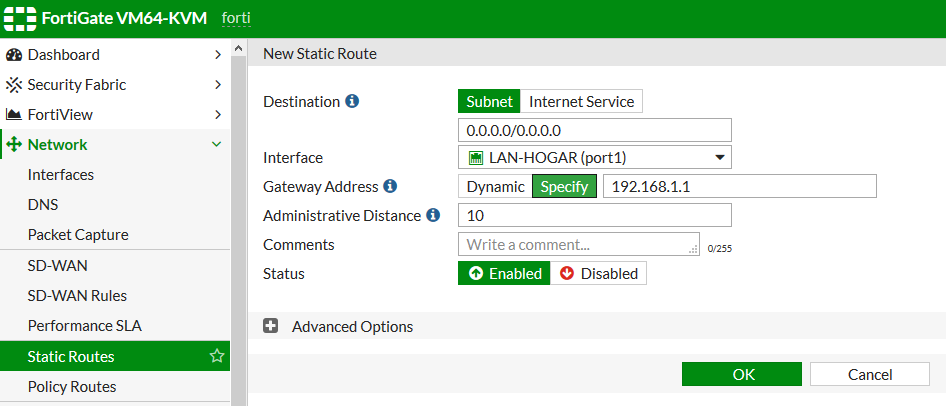This screenshot has width=946, height=406.
Task: Switch destination to Internet Service
Action: coord(581,101)
